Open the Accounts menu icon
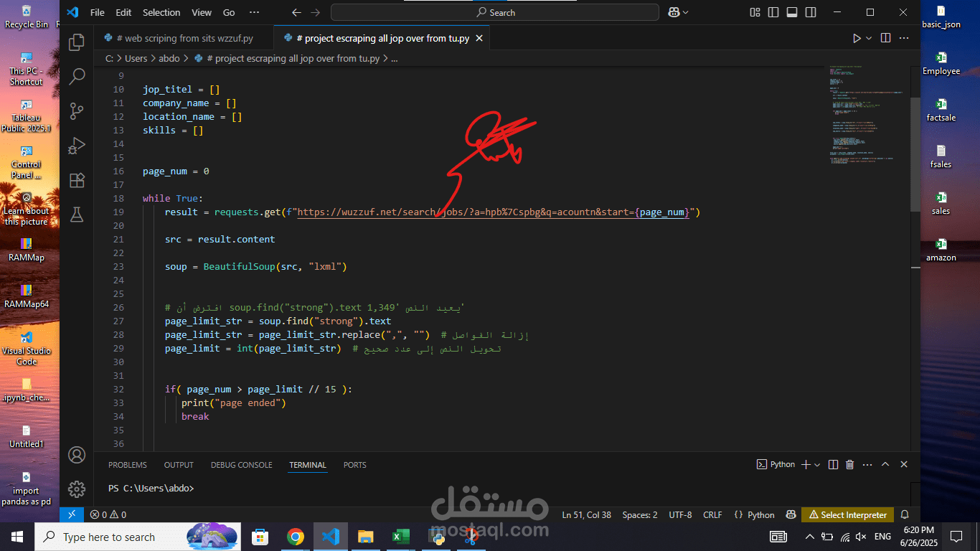This screenshot has height=551, width=980. (x=77, y=455)
